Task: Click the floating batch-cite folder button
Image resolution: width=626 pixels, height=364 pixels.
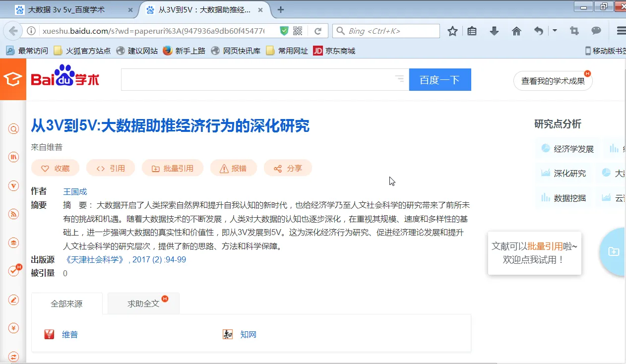Action: [614, 251]
